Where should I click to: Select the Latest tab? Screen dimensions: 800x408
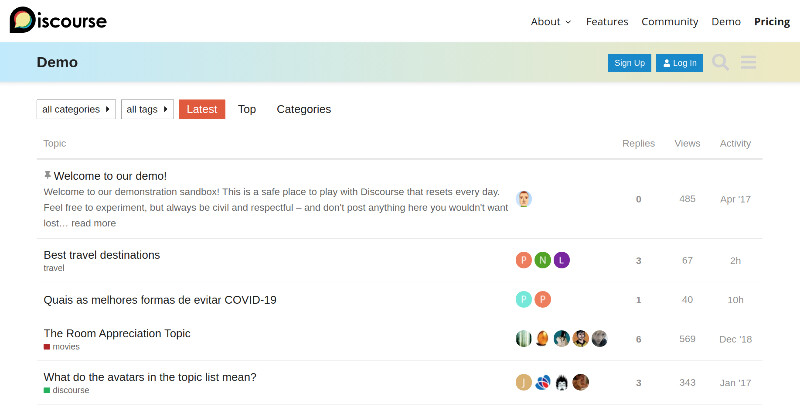pos(202,109)
